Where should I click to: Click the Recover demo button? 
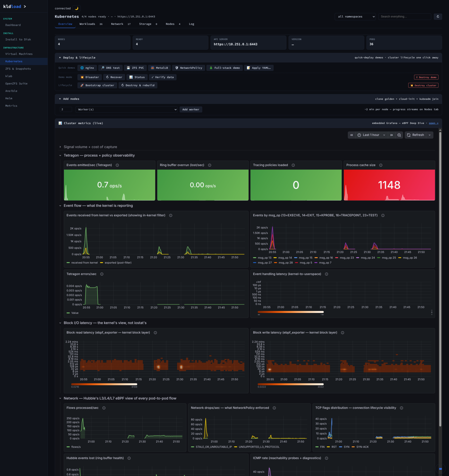[114, 77]
